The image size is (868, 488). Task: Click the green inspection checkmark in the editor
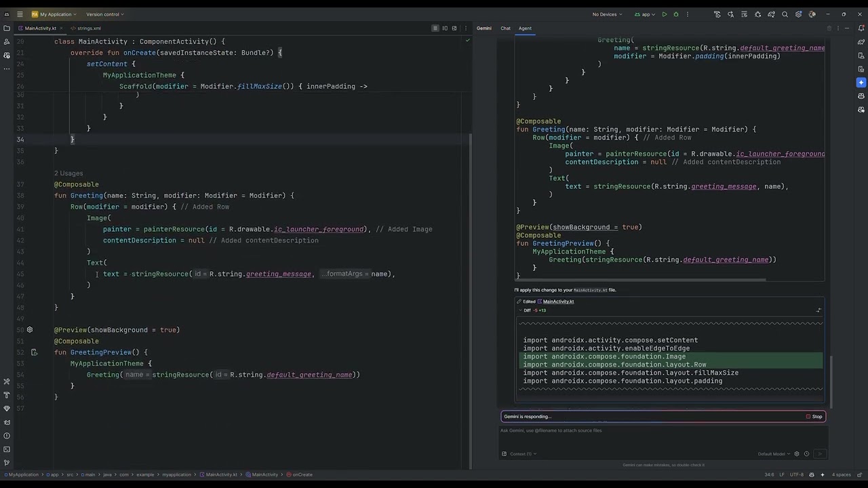[x=467, y=41]
